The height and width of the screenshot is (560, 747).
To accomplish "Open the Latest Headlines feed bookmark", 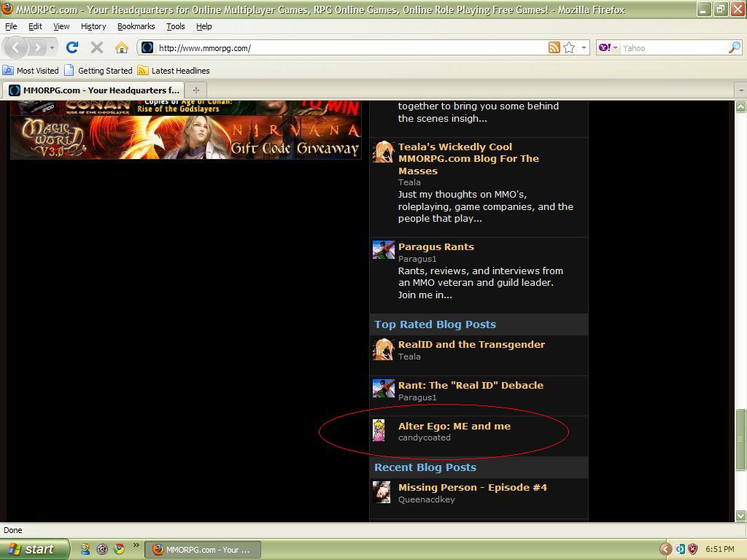I will click(x=174, y=71).
